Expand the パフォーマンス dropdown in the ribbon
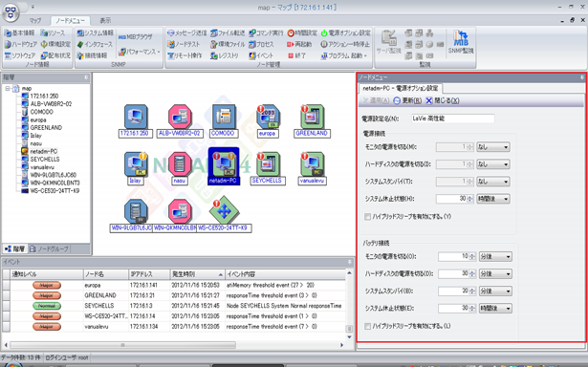The image size is (588, 367). coord(140,52)
